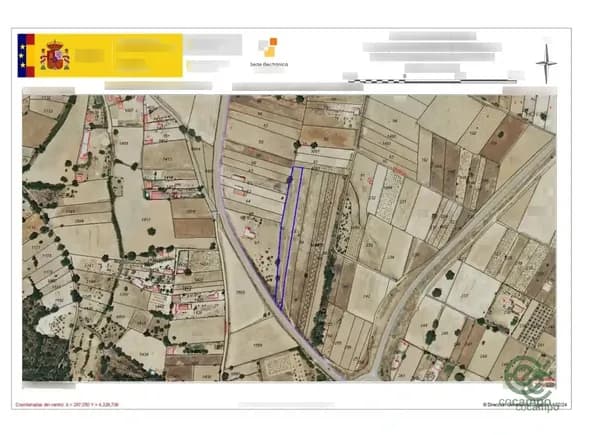Click the Sede Electrónica label text

tap(268, 64)
